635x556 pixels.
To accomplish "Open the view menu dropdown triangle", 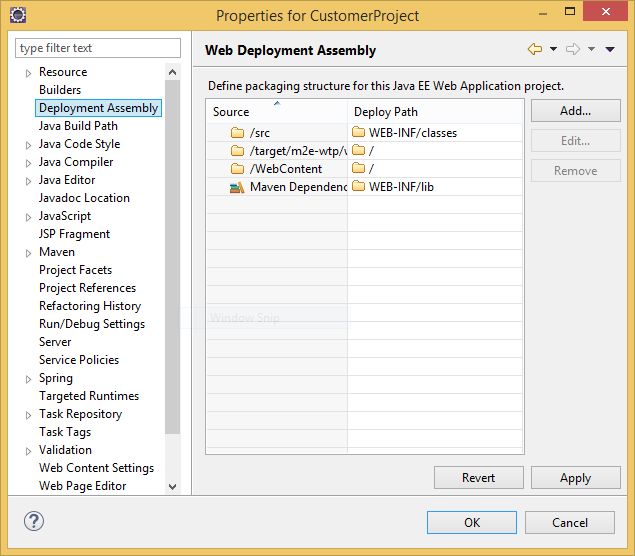I will tap(610, 49).
